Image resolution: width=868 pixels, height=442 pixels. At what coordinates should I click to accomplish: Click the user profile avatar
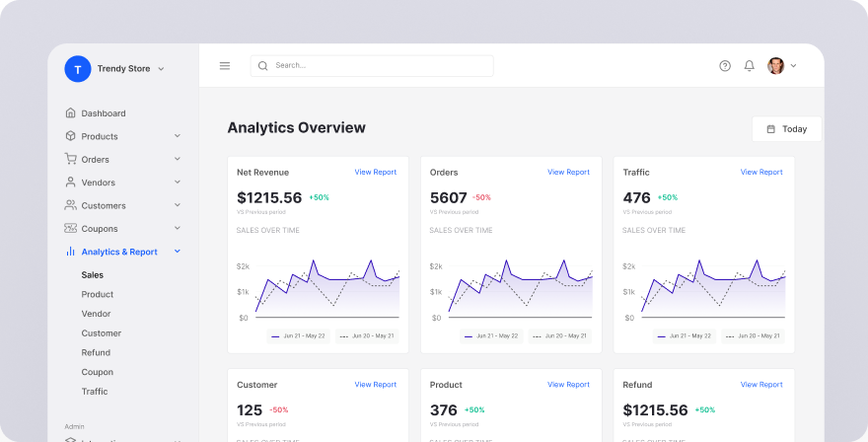point(775,66)
